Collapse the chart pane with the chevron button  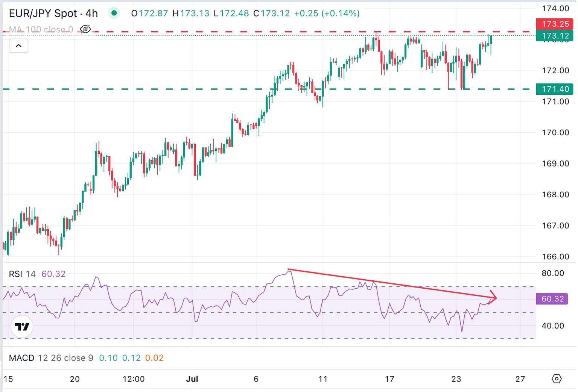coord(18,45)
